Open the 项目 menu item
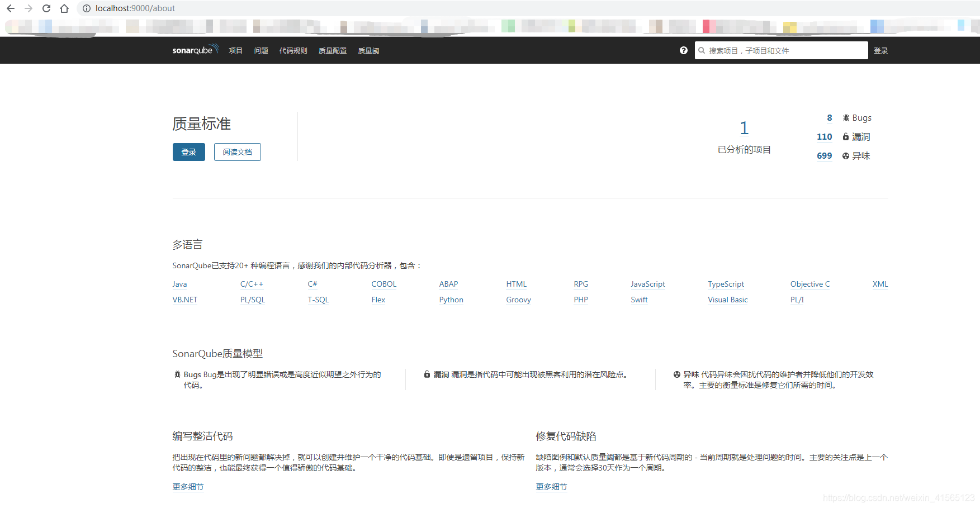980x508 pixels. (236, 50)
